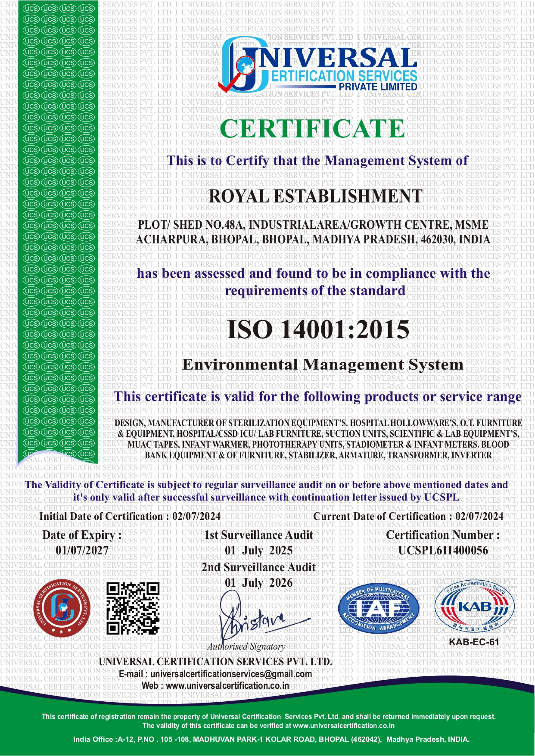Viewport: 535px width, 756px height.
Task: Click the 'has been assessed and found' line
Action: coord(314,274)
